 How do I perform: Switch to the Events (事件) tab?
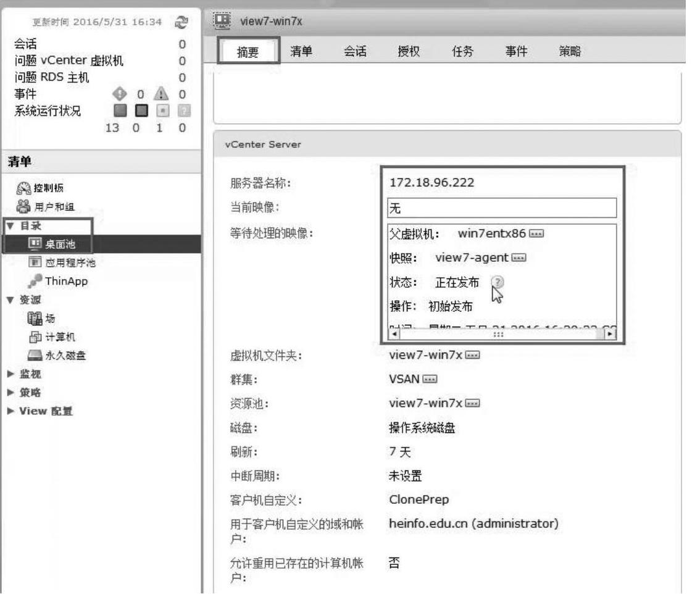pyautogui.click(x=516, y=51)
